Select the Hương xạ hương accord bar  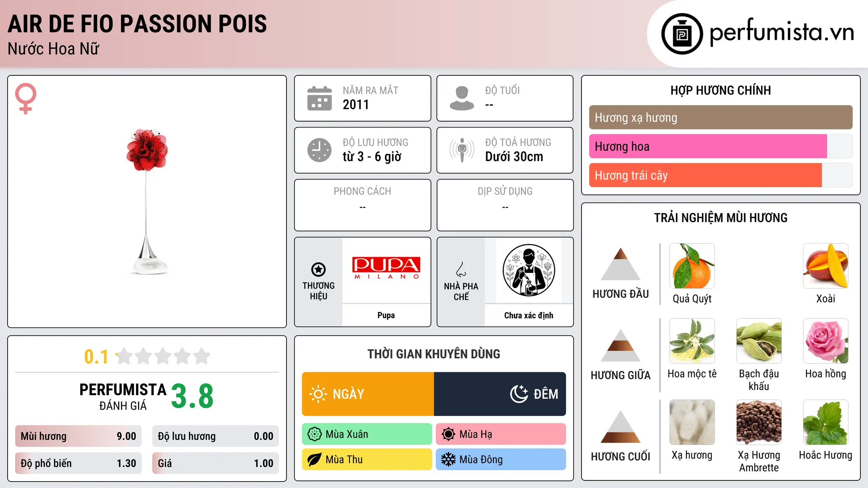click(721, 117)
